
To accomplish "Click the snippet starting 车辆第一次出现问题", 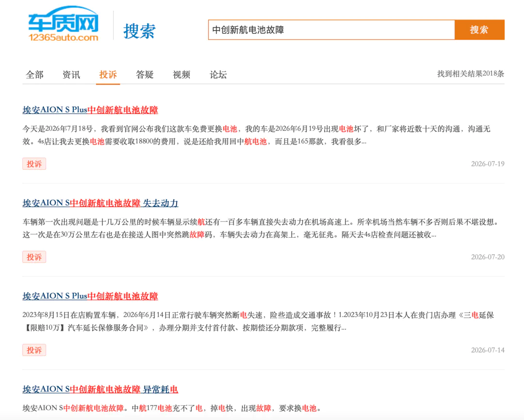I will tap(261, 228).
